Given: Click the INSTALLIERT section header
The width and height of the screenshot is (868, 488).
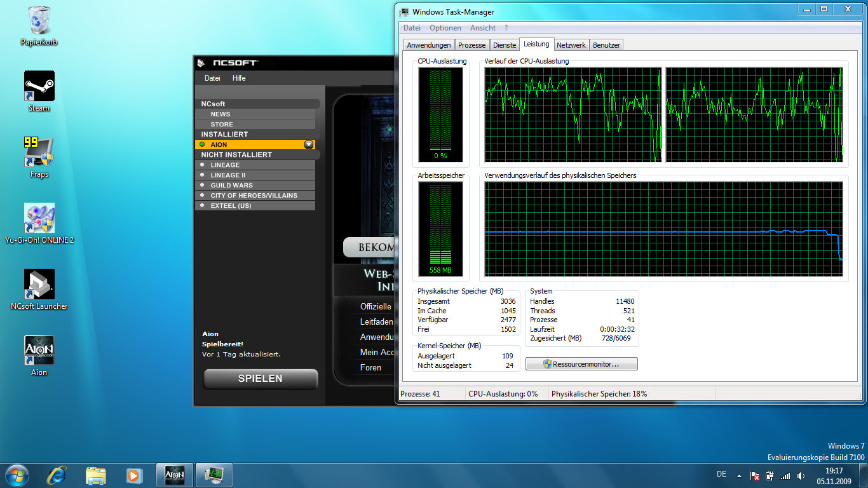Looking at the screenshot, I should (x=257, y=134).
